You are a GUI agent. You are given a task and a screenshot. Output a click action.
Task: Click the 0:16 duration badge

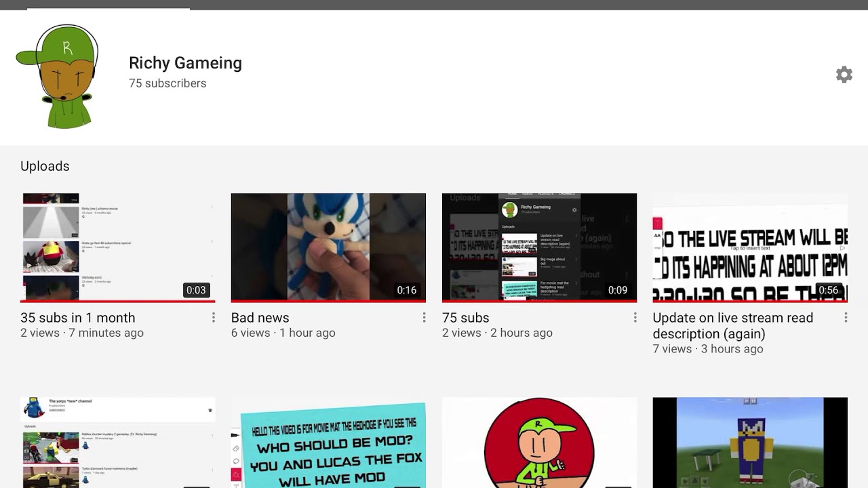[407, 290]
